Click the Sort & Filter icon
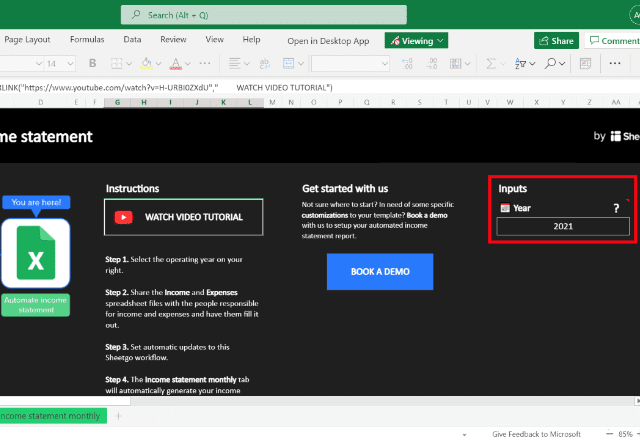The height and width of the screenshot is (440, 640). click(x=520, y=63)
